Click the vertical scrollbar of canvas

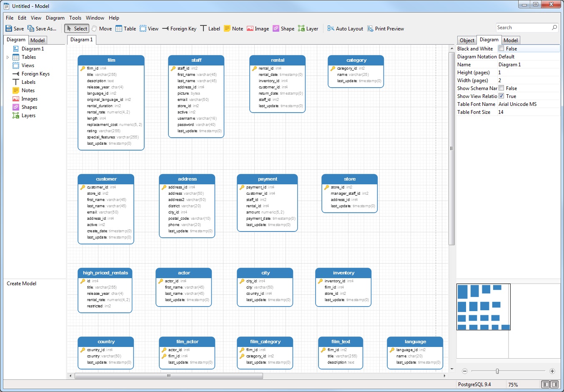(451, 148)
